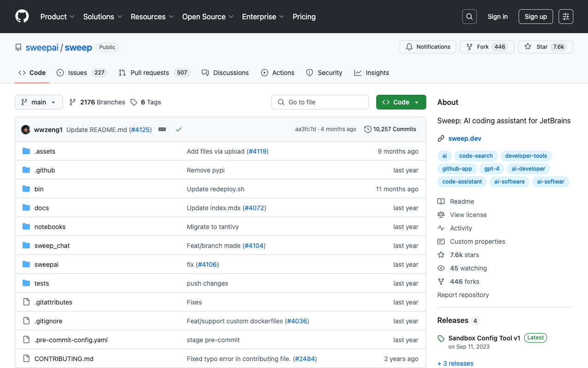Star the sweep repository
This screenshot has height=368, width=588.
pos(546,47)
